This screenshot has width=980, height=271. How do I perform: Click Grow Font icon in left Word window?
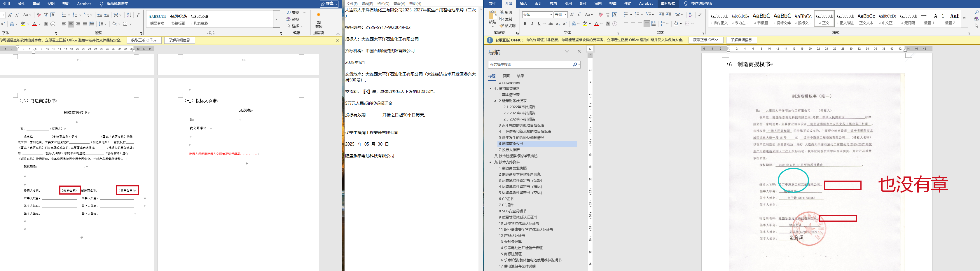(10, 15)
